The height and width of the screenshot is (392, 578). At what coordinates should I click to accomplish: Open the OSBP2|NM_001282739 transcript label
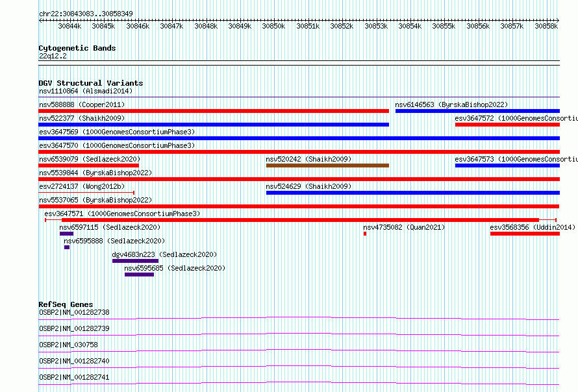[x=74, y=328]
